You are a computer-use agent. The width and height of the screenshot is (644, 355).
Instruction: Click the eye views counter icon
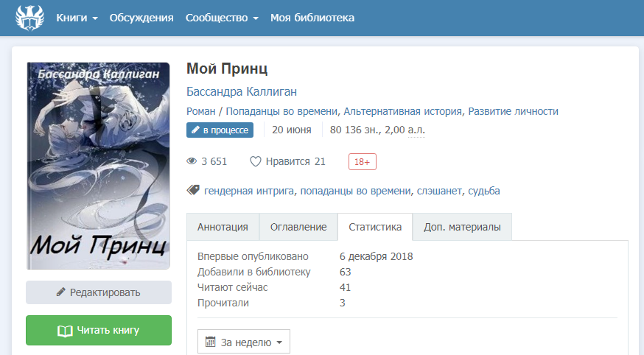point(192,161)
